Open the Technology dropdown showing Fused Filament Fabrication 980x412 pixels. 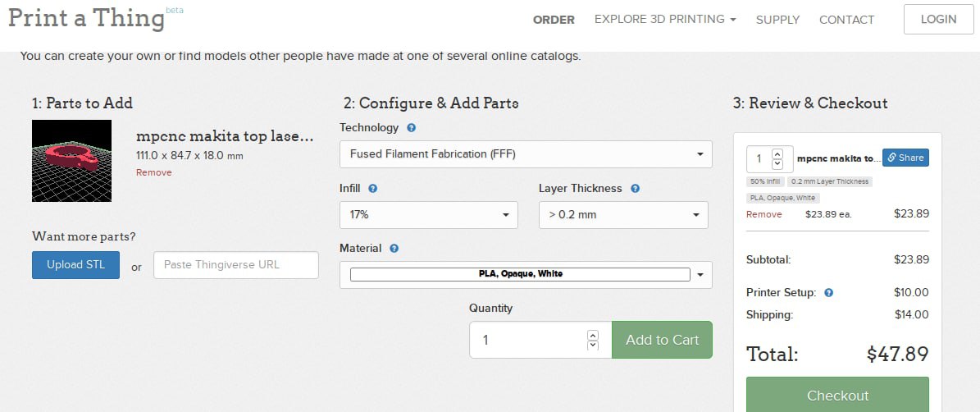point(526,153)
